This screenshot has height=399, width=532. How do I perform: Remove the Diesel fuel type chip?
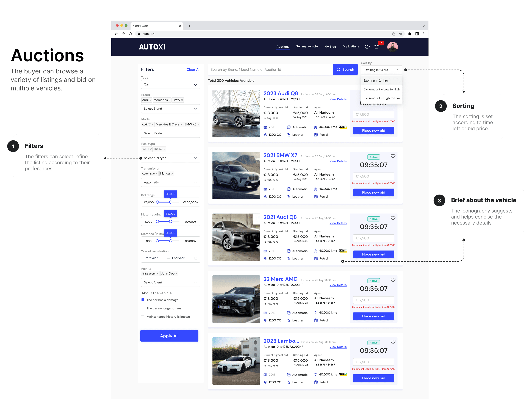(165, 149)
